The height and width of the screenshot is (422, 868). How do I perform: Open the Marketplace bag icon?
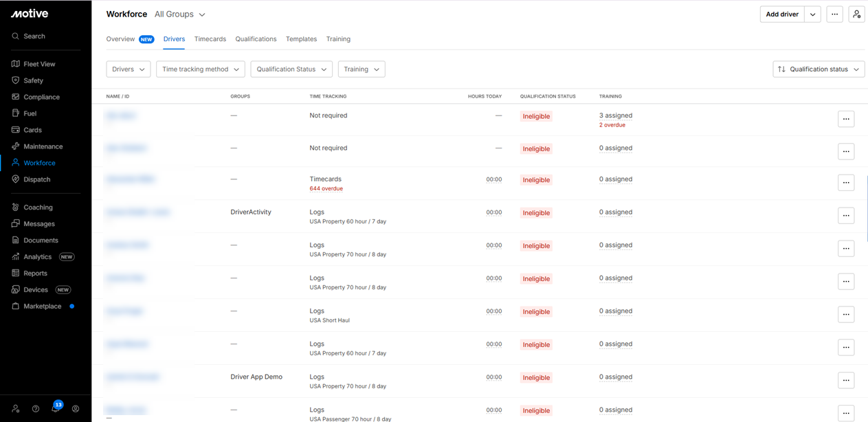(16, 306)
